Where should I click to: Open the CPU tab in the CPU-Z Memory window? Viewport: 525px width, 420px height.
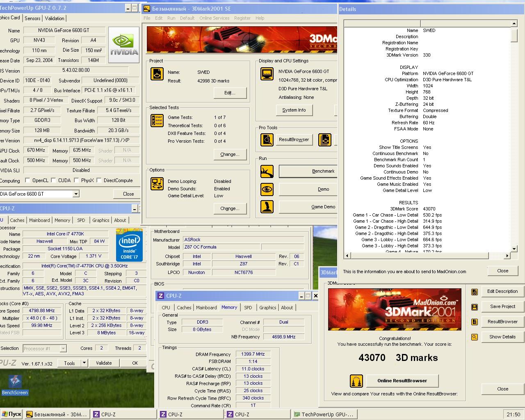[166, 308]
